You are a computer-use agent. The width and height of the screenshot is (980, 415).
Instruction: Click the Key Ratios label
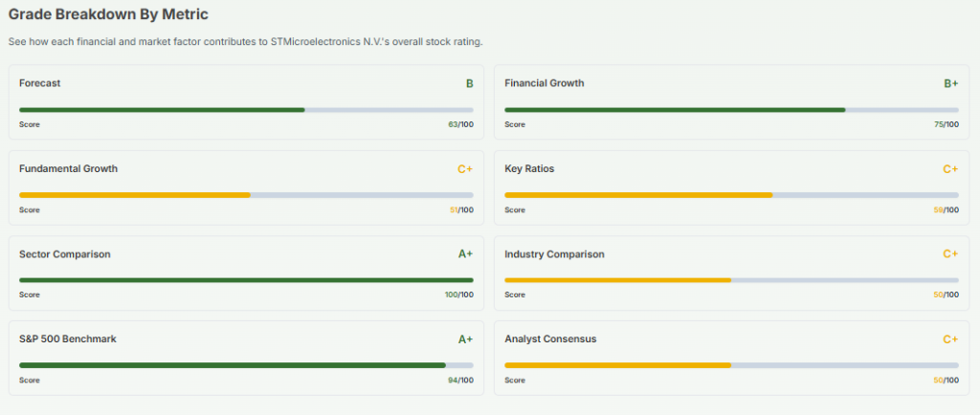tap(529, 168)
